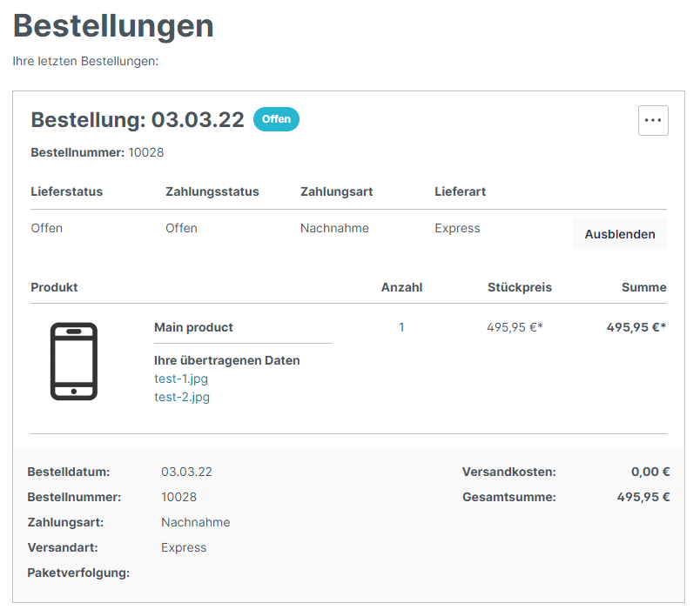Click the Ihre letzten Bestellungen text
Image resolution: width=700 pixels, height=610 pixels.
(x=83, y=62)
